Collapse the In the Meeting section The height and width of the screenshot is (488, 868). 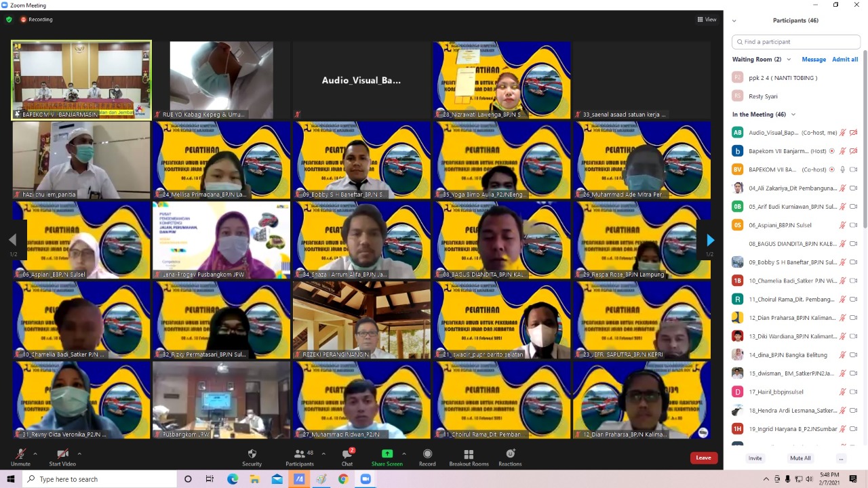tap(793, 115)
